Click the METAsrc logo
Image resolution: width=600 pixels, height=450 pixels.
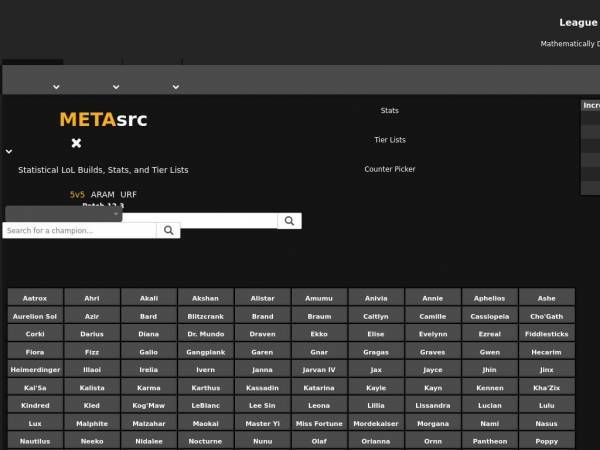point(103,119)
